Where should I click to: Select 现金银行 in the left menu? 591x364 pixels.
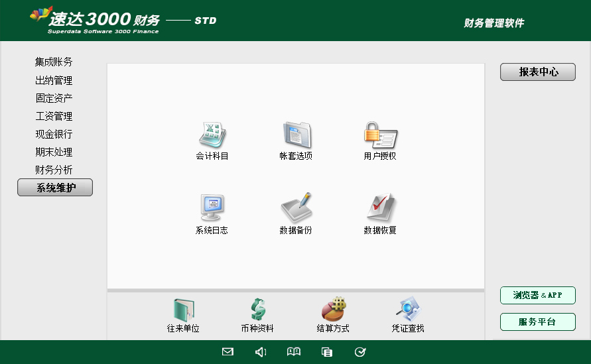pos(54,134)
